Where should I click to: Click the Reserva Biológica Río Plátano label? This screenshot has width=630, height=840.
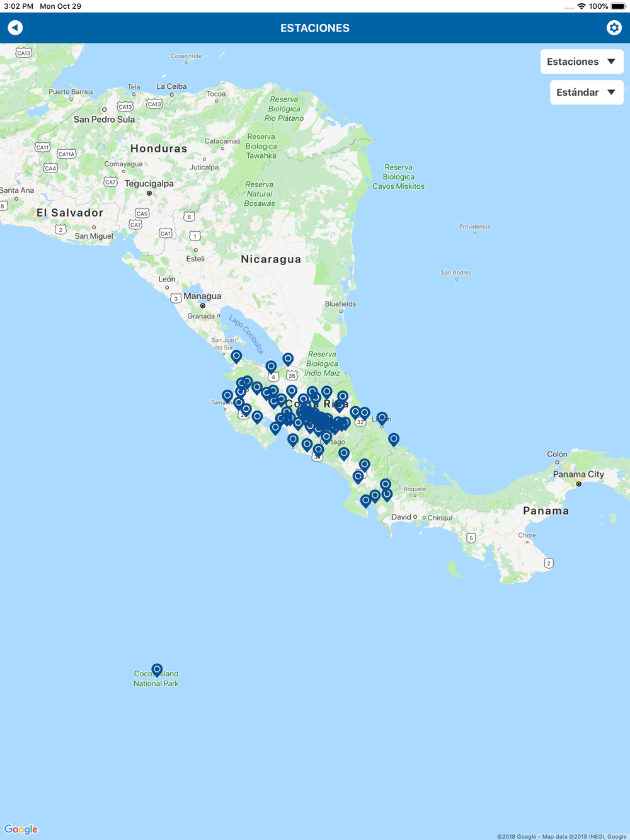[x=284, y=109]
